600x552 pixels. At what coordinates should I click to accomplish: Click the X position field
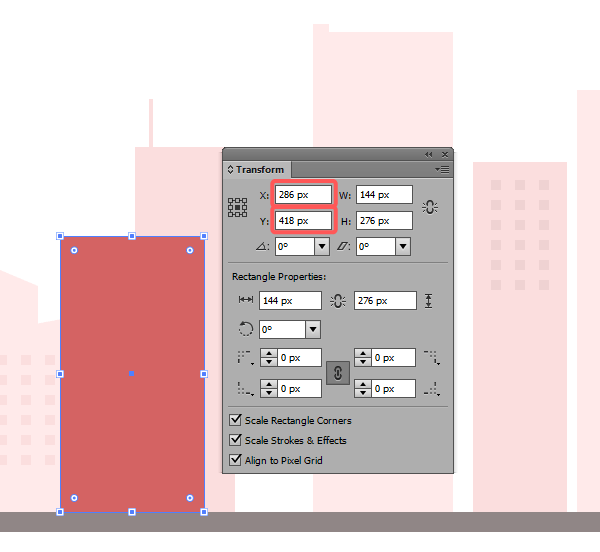[303, 195]
